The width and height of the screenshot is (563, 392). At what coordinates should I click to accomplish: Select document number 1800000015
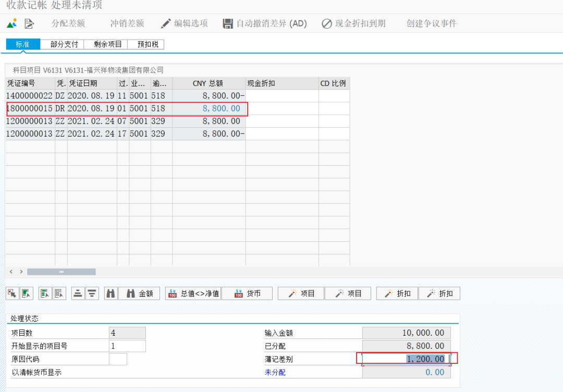(29, 108)
